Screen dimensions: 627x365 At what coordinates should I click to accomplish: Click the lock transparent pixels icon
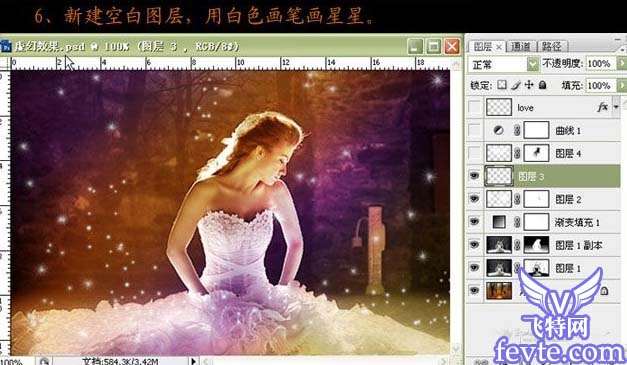pos(502,85)
